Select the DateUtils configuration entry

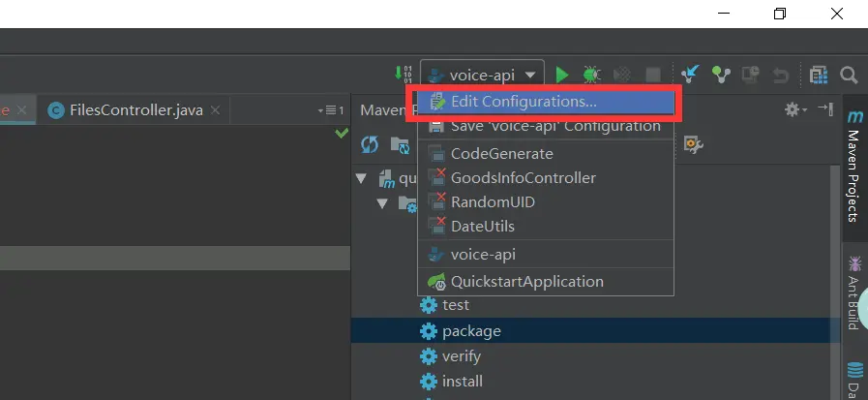point(545,227)
